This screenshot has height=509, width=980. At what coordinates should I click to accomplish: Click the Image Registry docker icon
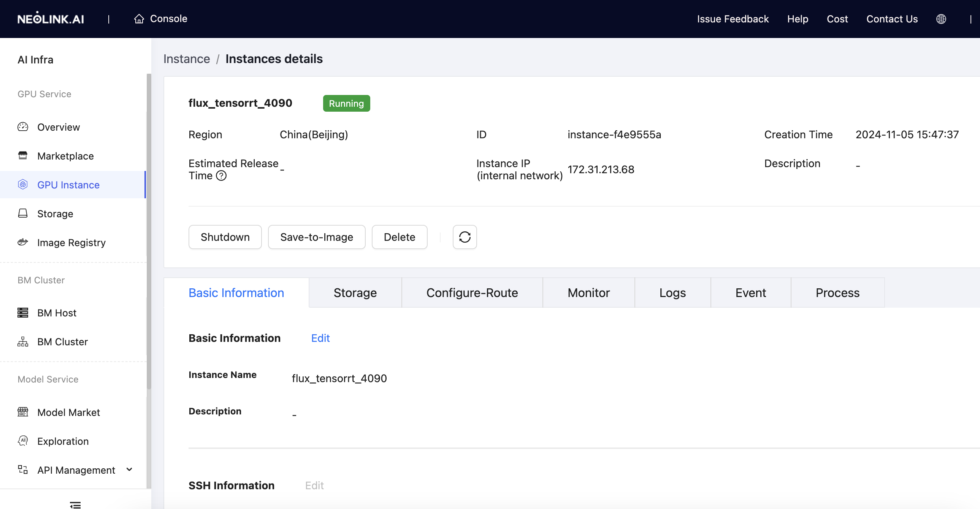click(x=23, y=242)
